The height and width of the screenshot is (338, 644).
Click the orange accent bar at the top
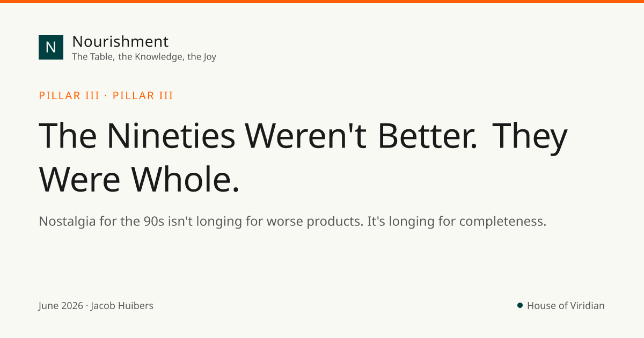click(x=322, y=2)
